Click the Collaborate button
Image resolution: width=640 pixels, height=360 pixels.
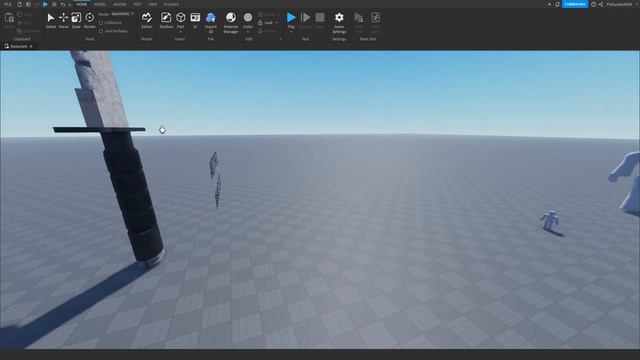pos(575,4)
